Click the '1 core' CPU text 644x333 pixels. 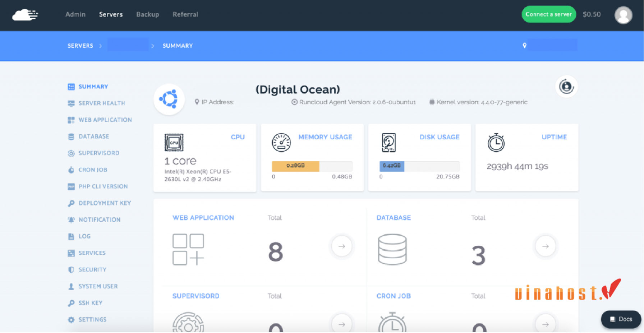[x=180, y=161]
